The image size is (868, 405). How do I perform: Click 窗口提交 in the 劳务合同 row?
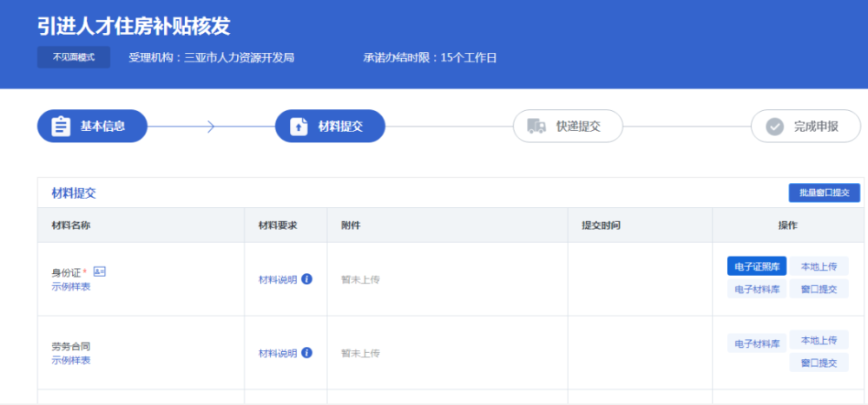tap(819, 363)
